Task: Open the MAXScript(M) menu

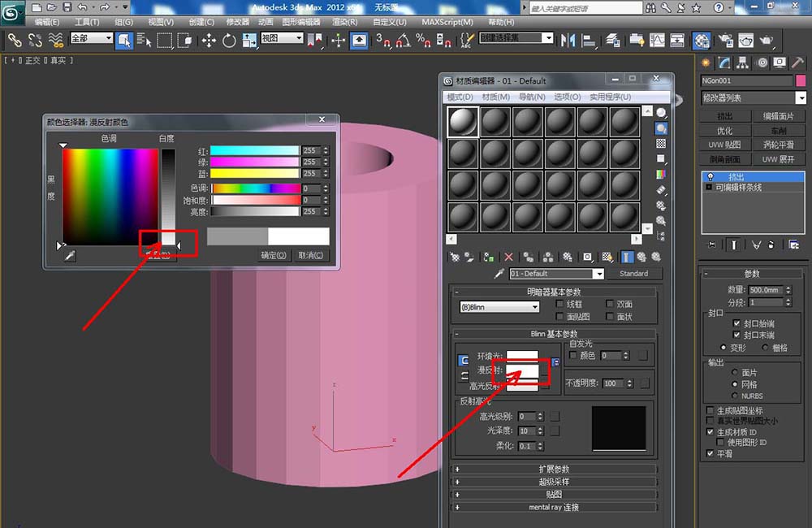Action: (x=447, y=22)
